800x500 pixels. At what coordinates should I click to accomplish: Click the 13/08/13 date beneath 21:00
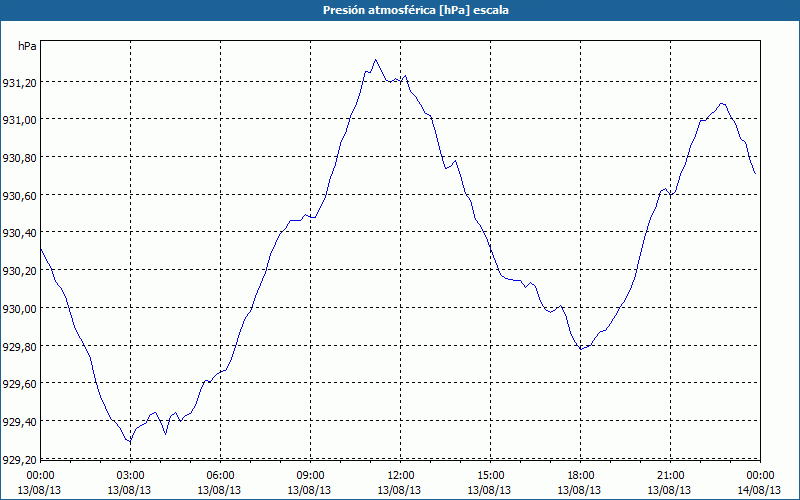[x=669, y=490]
